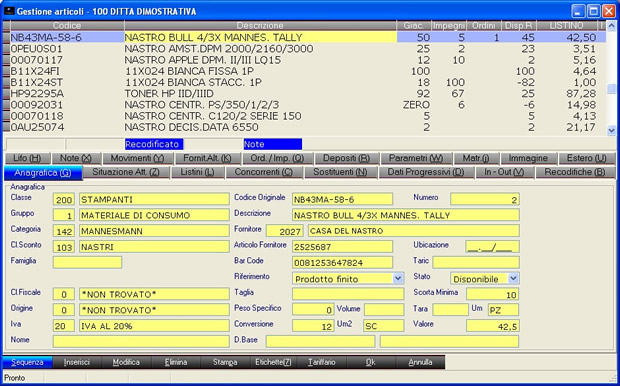Select row 00070117 NASTRO APPLE
This screenshot has height=386, width=620.
tap(304, 60)
